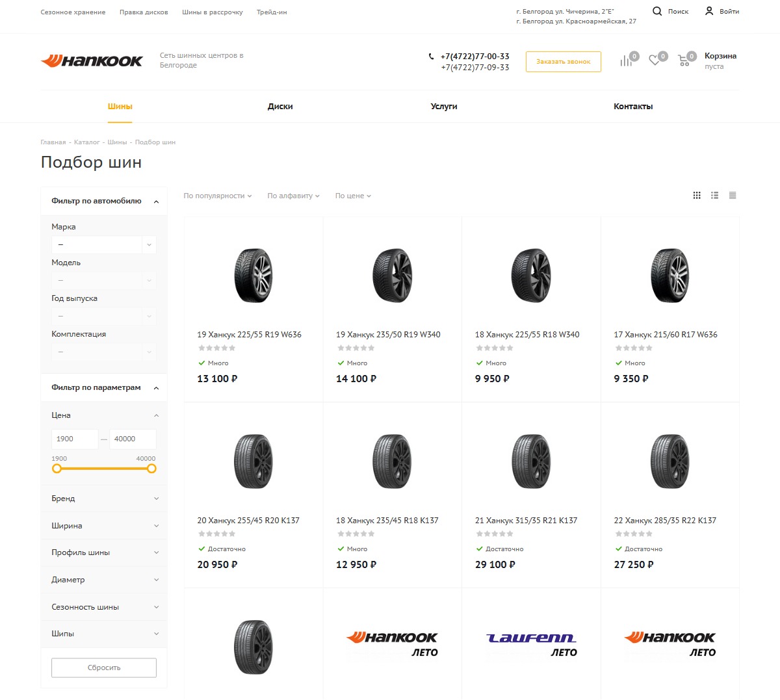Rate the 285/35 R22 K137 tire stars
This screenshot has height=700, width=780.
tap(633, 534)
